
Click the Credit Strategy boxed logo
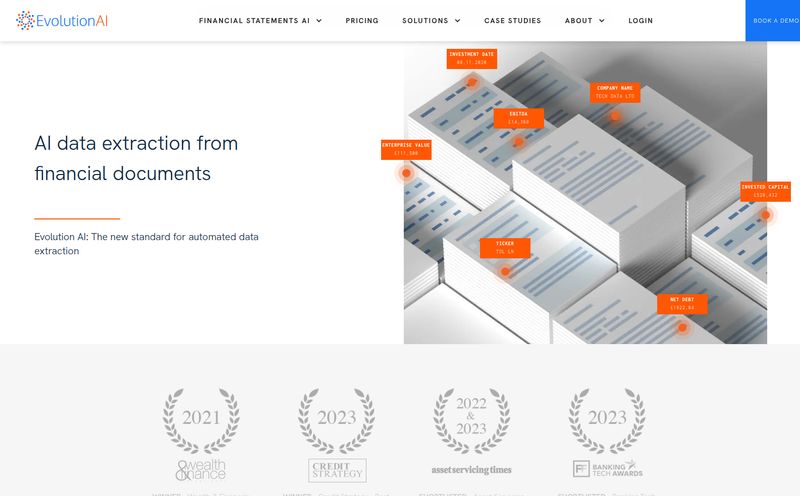coord(337,470)
